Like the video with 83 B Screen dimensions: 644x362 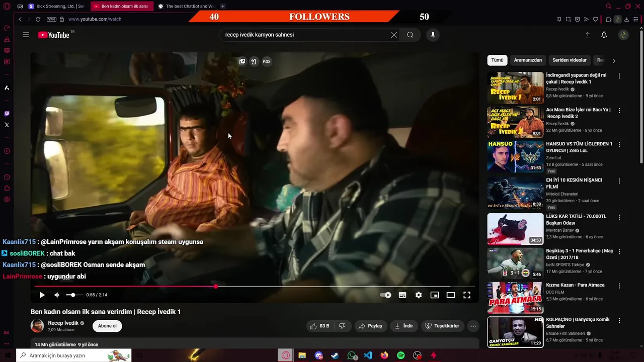point(319,326)
